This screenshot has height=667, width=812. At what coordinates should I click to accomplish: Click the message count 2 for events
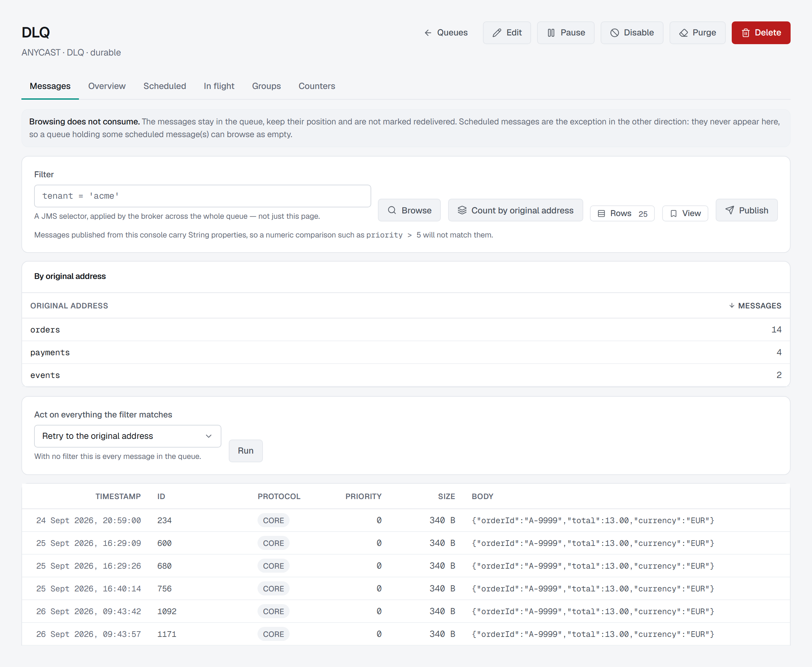tap(779, 375)
